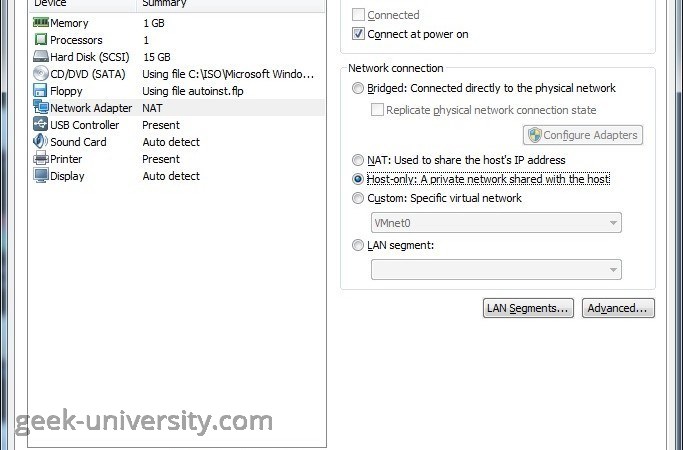Select the Sound Card speaker icon

41,142
